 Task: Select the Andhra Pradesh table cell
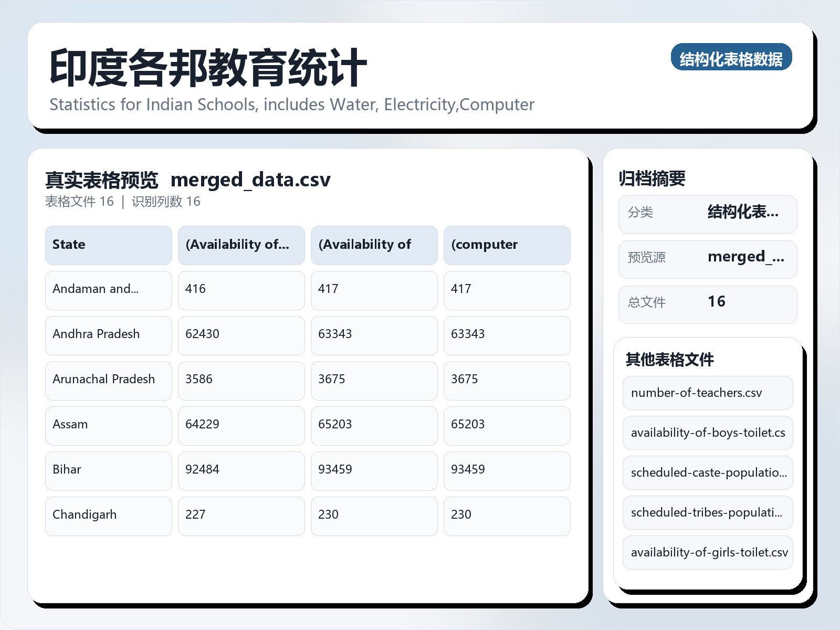pyautogui.click(x=108, y=335)
